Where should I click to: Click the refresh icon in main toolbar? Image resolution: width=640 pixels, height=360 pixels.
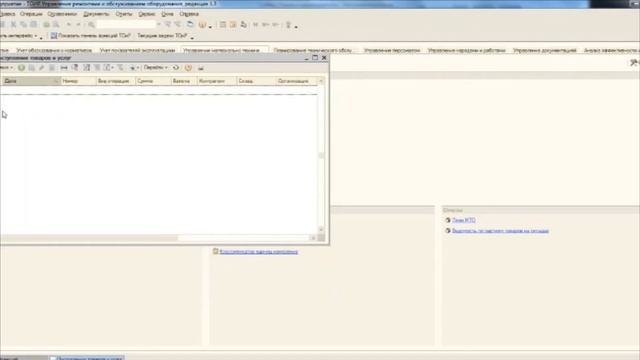(190, 25)
